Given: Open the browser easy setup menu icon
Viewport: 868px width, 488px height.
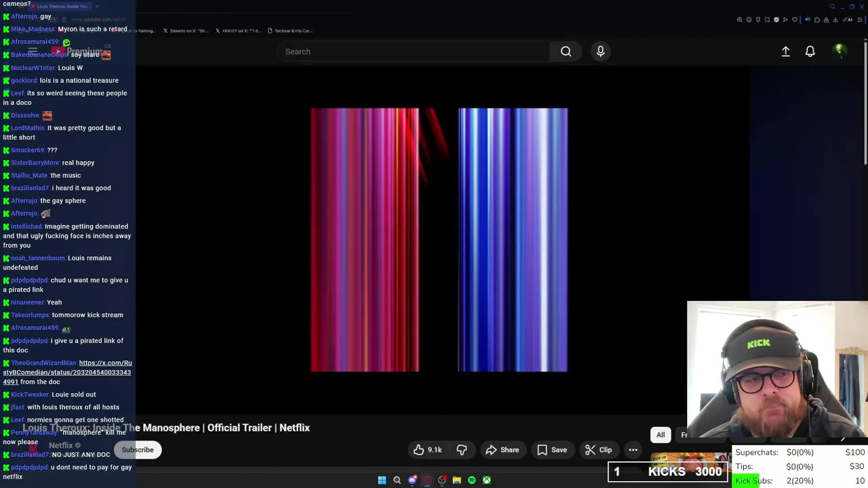Looking at the screenshot, I should (x=860, y=20).
